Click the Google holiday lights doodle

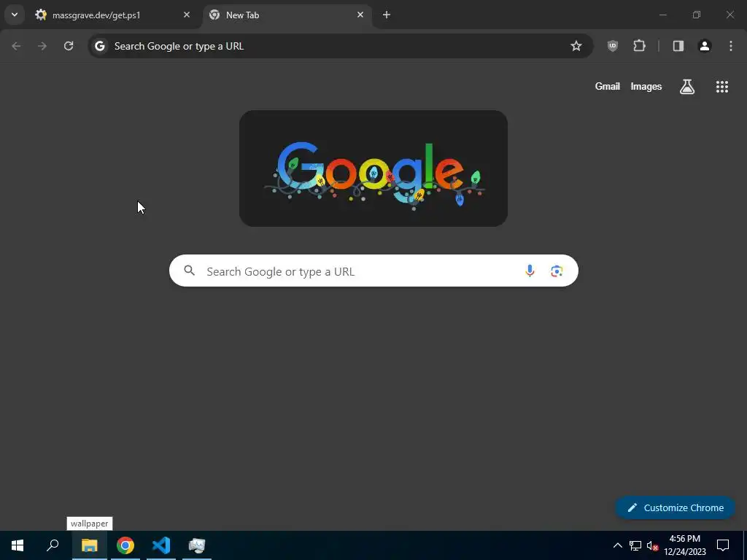(373, 168)
